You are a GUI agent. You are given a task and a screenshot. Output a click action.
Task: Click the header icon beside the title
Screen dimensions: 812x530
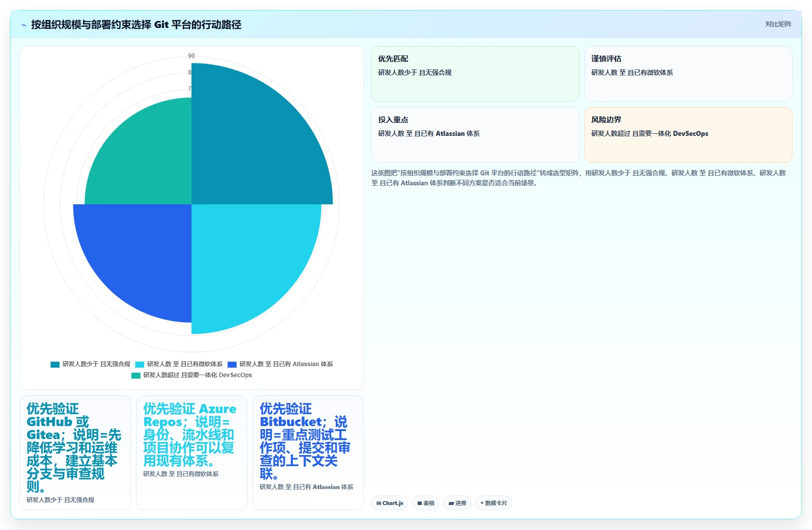click(23, 25)
